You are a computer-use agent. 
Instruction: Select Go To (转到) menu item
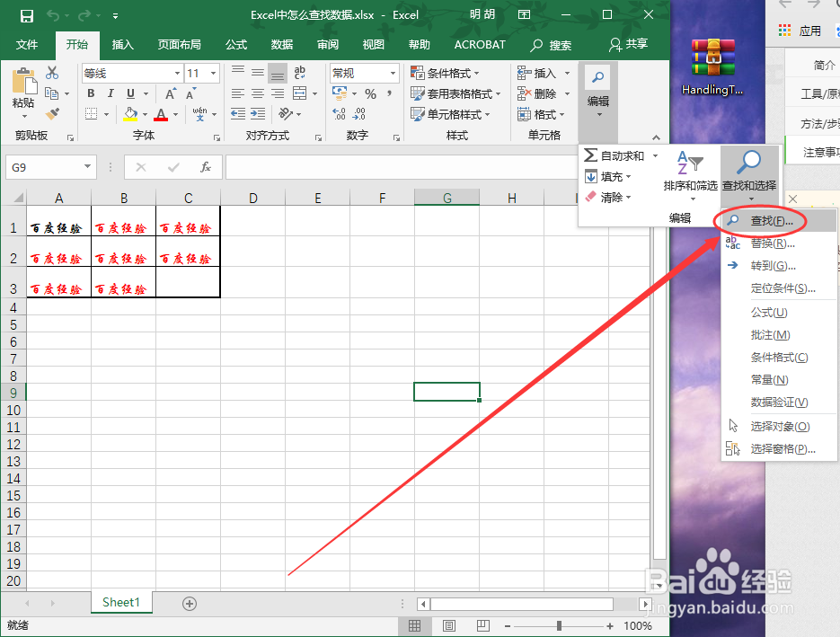780,266
